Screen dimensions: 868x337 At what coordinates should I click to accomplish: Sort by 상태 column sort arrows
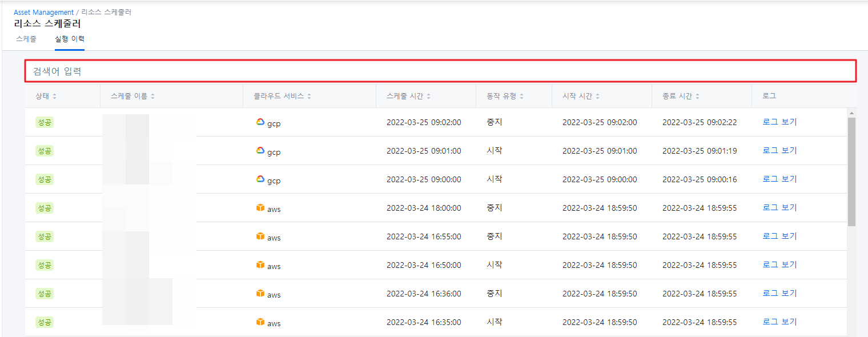tap(55, 97)
